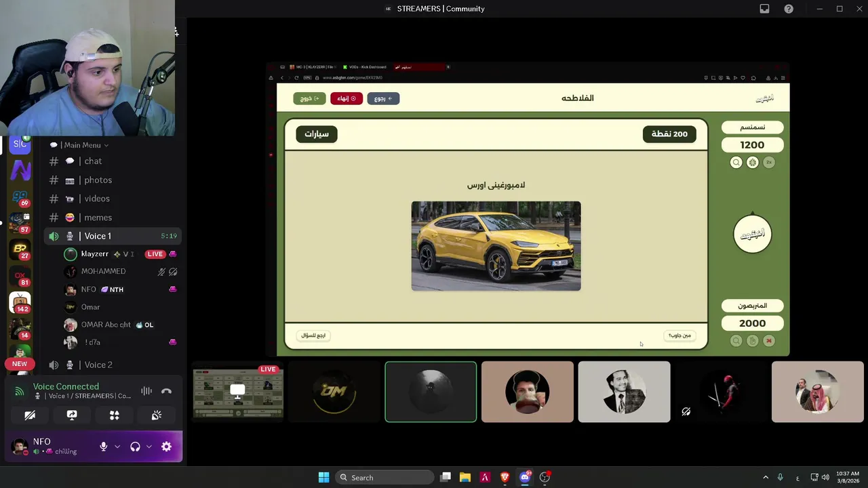
Task: Click the Discord taskbar icon
Action: pyautogui.click(x=525, y=477)
